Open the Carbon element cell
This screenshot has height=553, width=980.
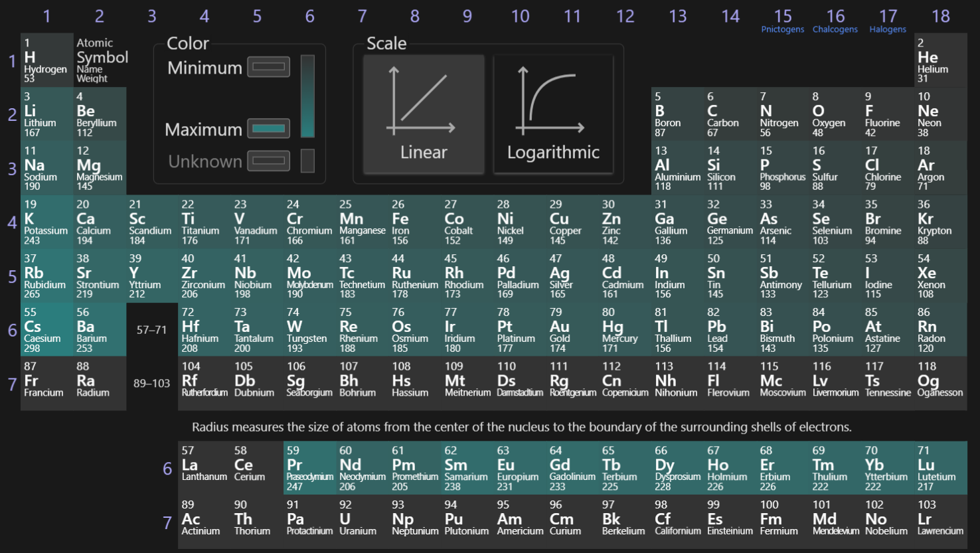point(730,114)
